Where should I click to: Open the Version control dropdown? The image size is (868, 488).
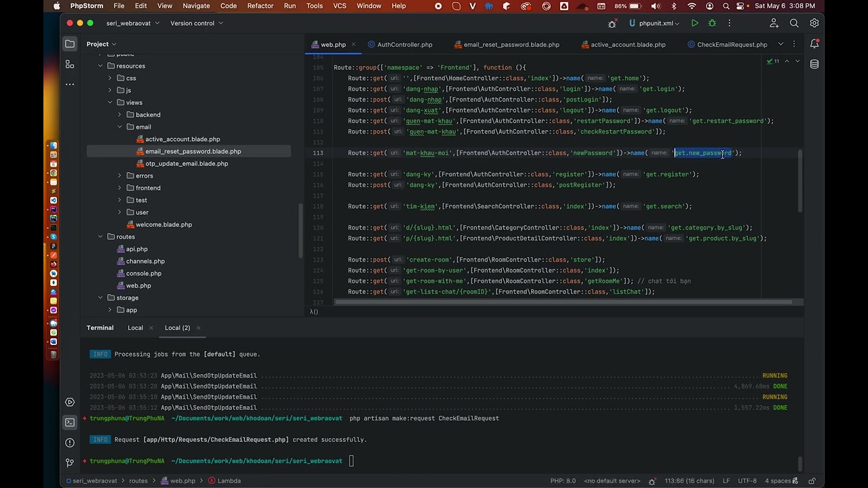[x=196, y=23]
